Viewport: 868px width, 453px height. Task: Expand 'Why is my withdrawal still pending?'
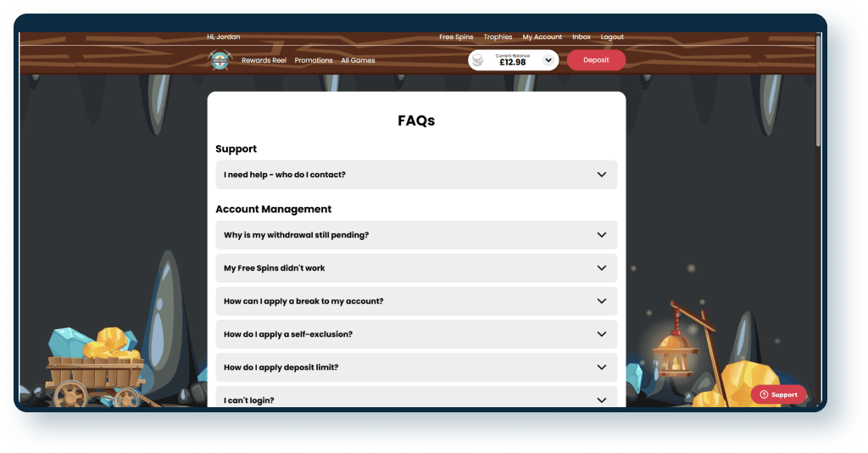(x=416, y=235)
